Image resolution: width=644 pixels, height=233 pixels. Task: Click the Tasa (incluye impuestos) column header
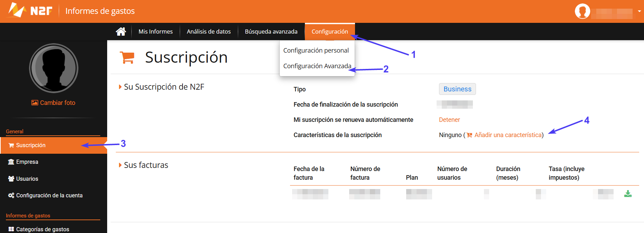[x=567, y=173]
